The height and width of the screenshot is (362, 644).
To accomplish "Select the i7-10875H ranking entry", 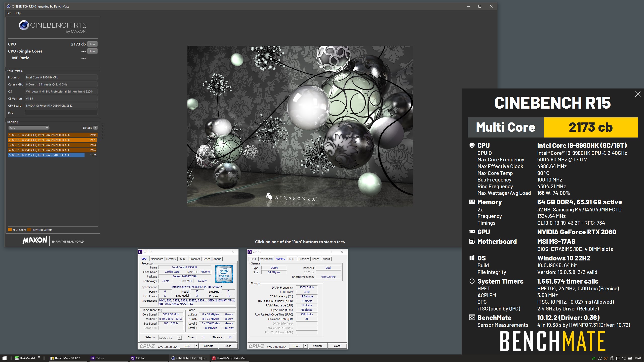I will [x=52, y=155].
